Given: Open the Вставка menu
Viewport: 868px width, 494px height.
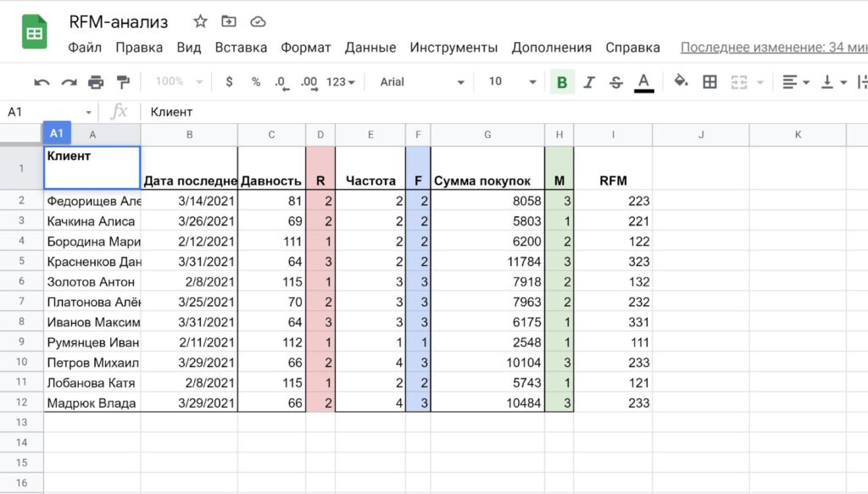Looking at the screenshot, I should 241,47.
